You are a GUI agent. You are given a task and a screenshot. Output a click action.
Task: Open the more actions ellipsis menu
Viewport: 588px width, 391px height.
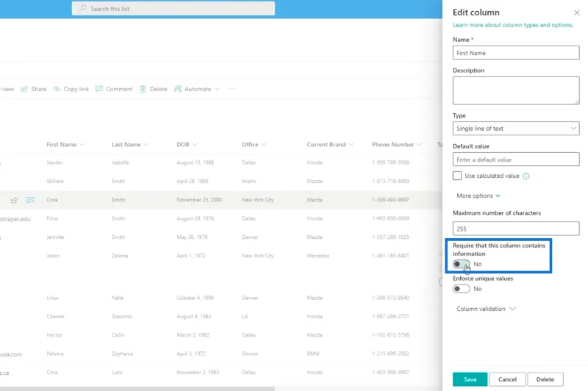coord(232,89)
